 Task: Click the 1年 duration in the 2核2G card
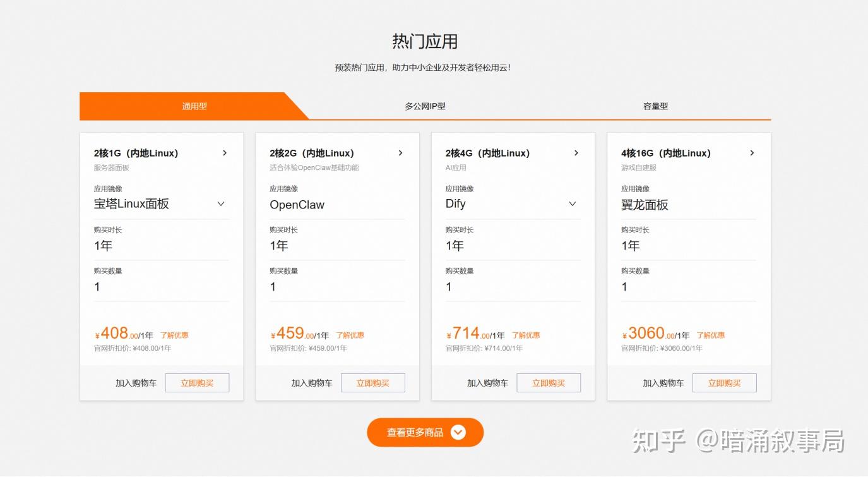click(279, 246)
